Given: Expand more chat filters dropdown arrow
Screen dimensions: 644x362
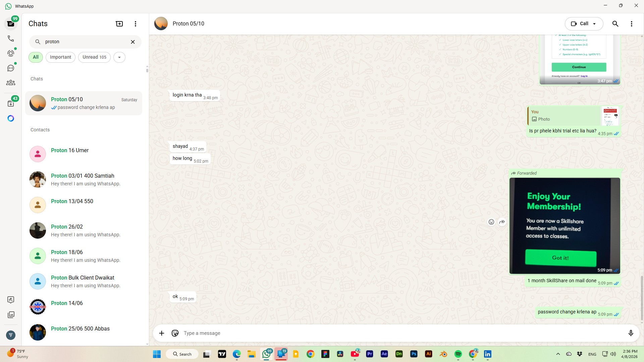Looking at the screenshot, I should coord(119,57).
